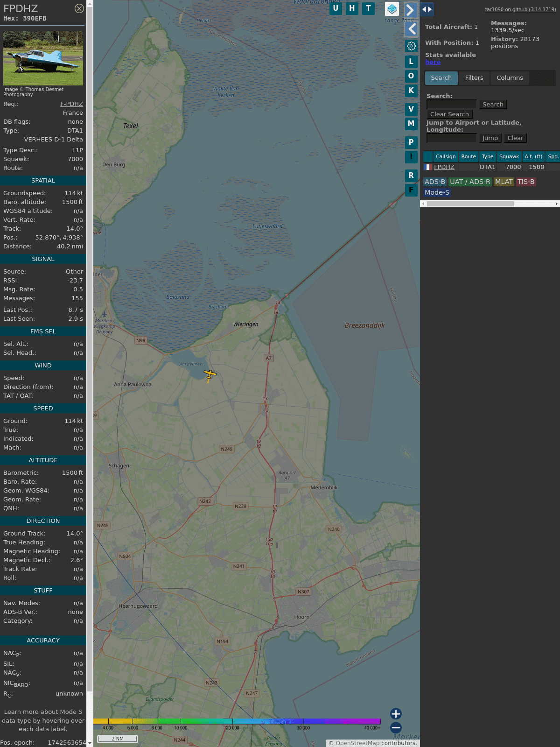
Task: Sort table by Squawk column
Action: [x=509, y=156]
